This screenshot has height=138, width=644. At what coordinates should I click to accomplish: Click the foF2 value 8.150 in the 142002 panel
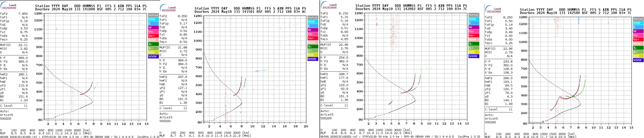[x=343, y=13]
